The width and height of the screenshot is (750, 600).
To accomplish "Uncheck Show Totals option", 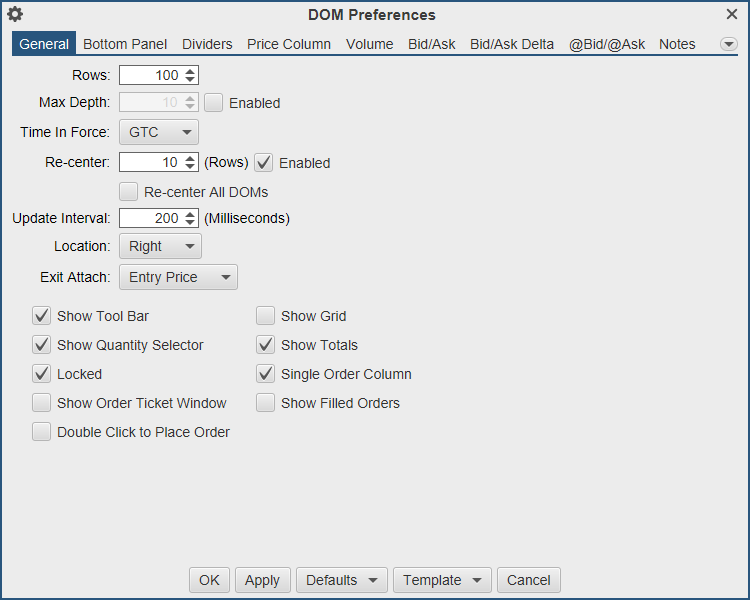I will (265, 345).
